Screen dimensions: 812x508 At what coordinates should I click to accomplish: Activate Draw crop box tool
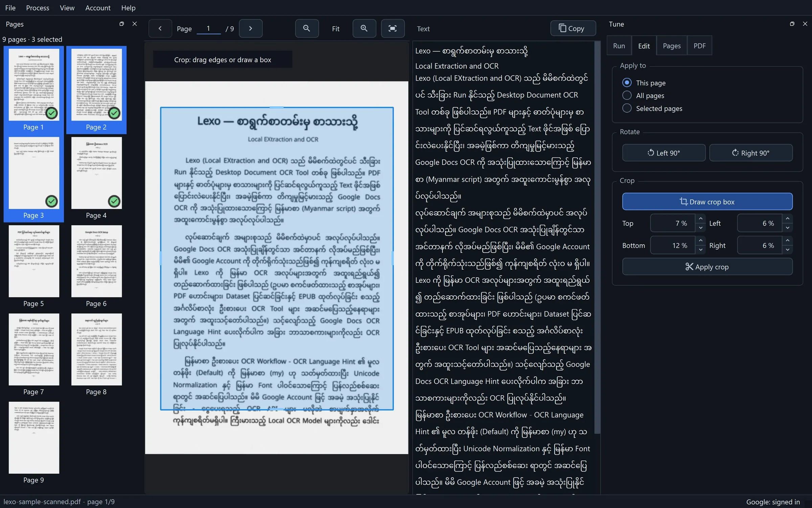[x=707, y=202]
